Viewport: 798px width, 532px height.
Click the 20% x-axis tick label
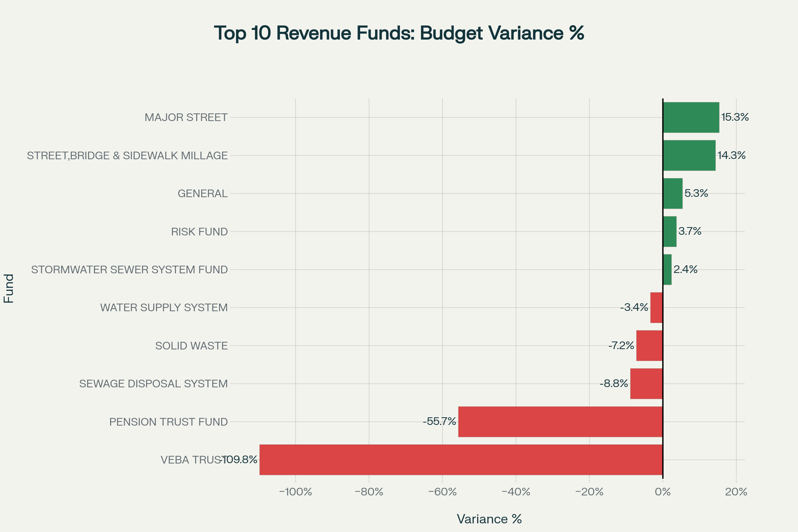click(x=736, y=492)
